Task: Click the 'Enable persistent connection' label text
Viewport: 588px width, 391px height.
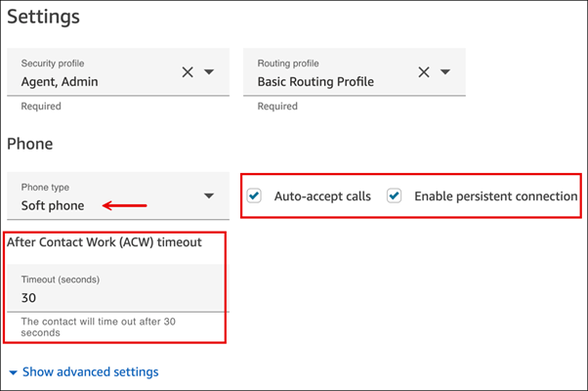Action: tap(495, 196)
